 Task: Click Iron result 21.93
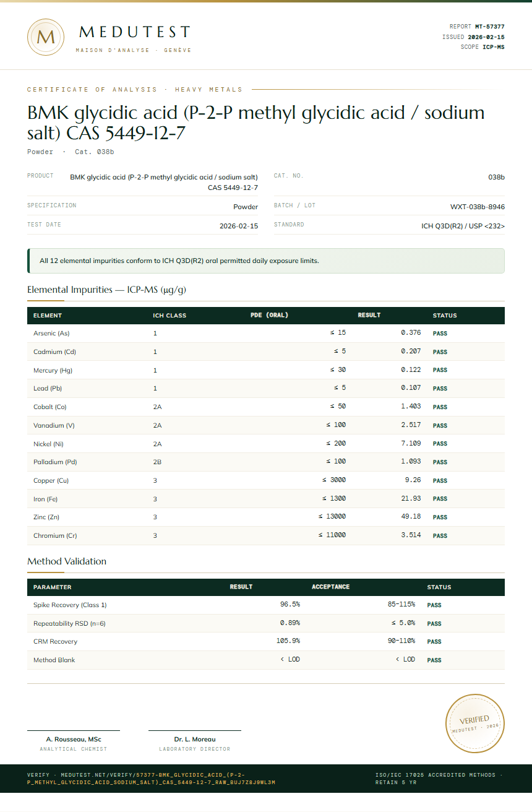pyautogui.click(x=412, y=499)
